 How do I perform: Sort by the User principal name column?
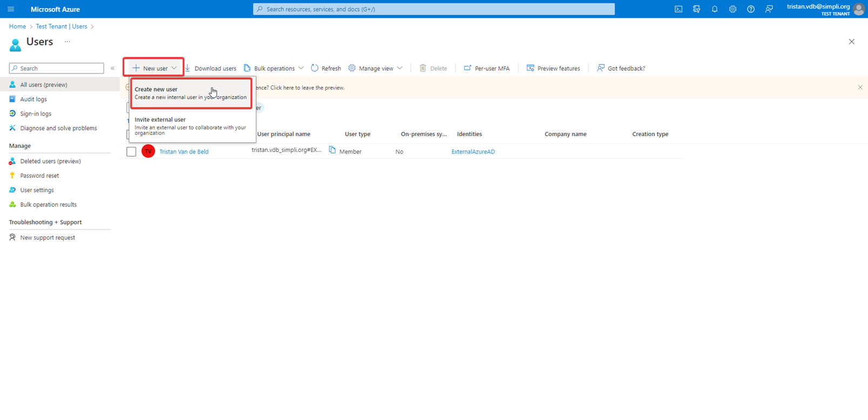(x=284, y=134)
